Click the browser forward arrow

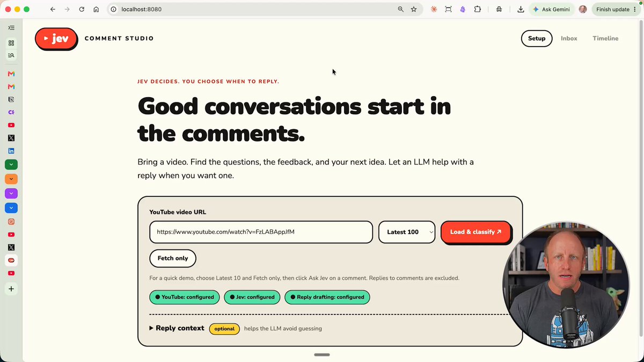pos(67,9)
